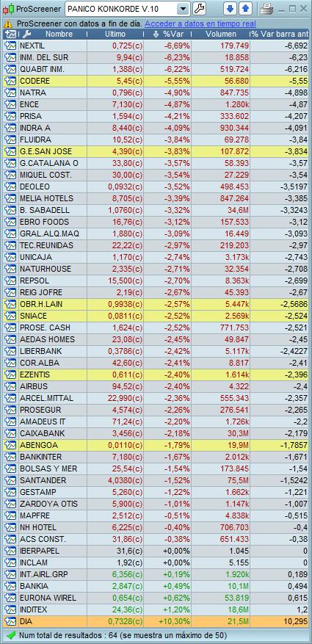Click the 94,52(c) price of AIRBUS

coord(127,386)
